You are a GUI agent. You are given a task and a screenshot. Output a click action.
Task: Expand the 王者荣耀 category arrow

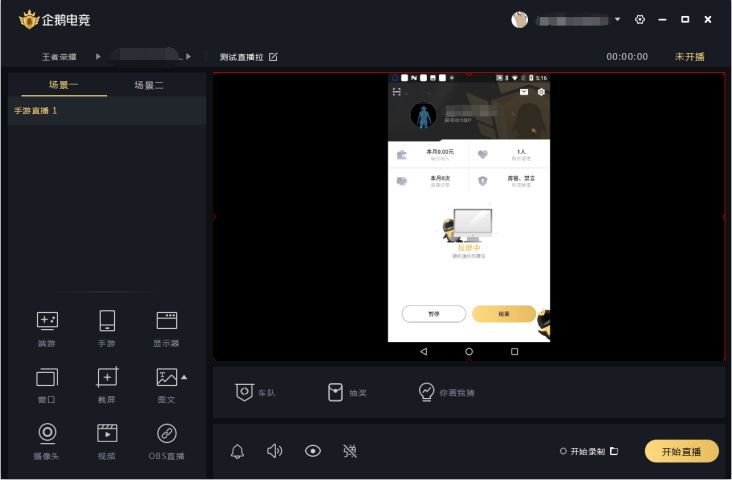point(98,57)
